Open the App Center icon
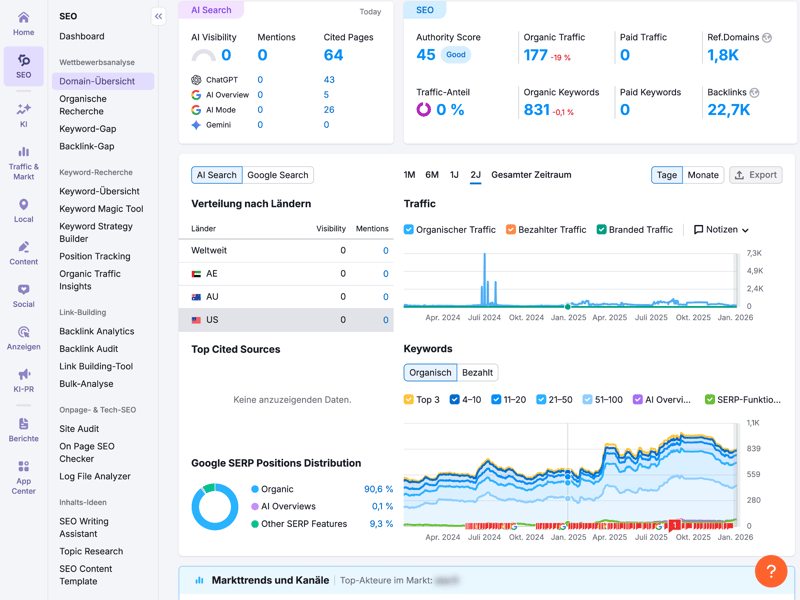 (23, 467)
